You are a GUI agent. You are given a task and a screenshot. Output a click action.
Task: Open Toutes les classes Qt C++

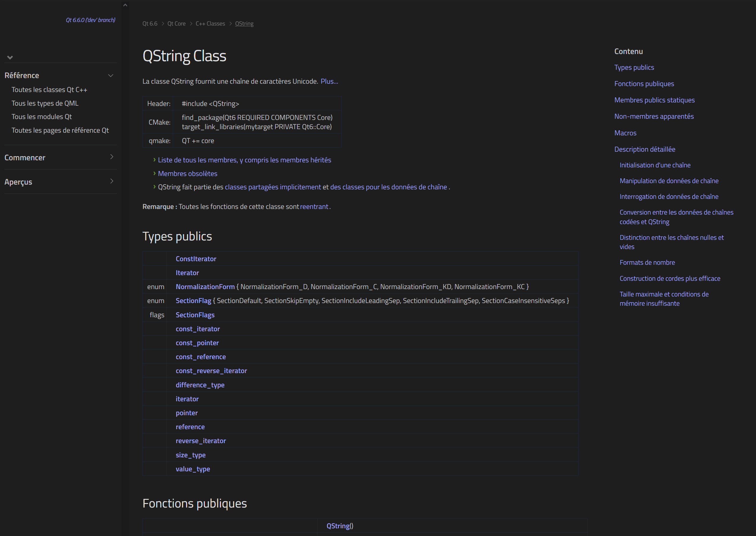coord(49,90)
